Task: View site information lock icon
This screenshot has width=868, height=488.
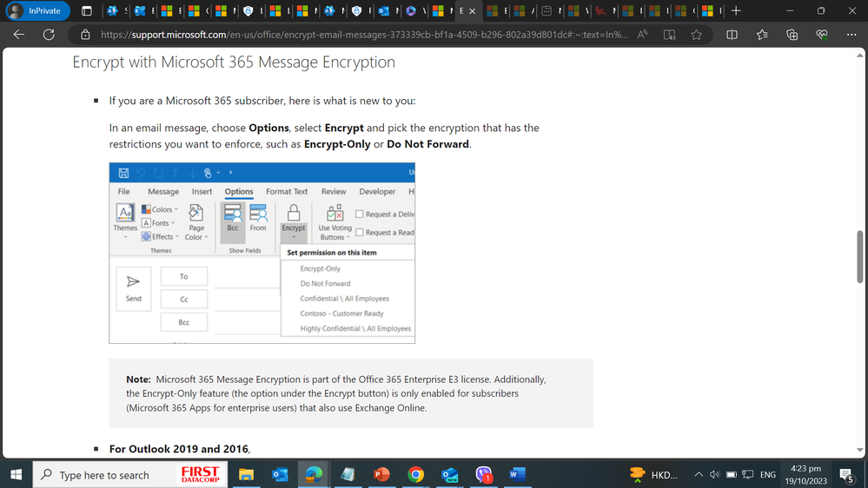Action: click(x=85, y=35)
